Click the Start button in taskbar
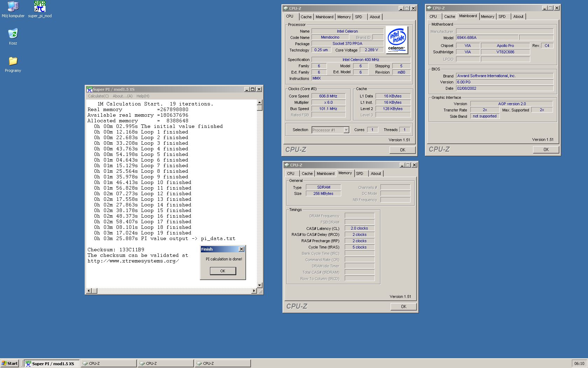Screen dimensions: 588x368 (10, 363)
